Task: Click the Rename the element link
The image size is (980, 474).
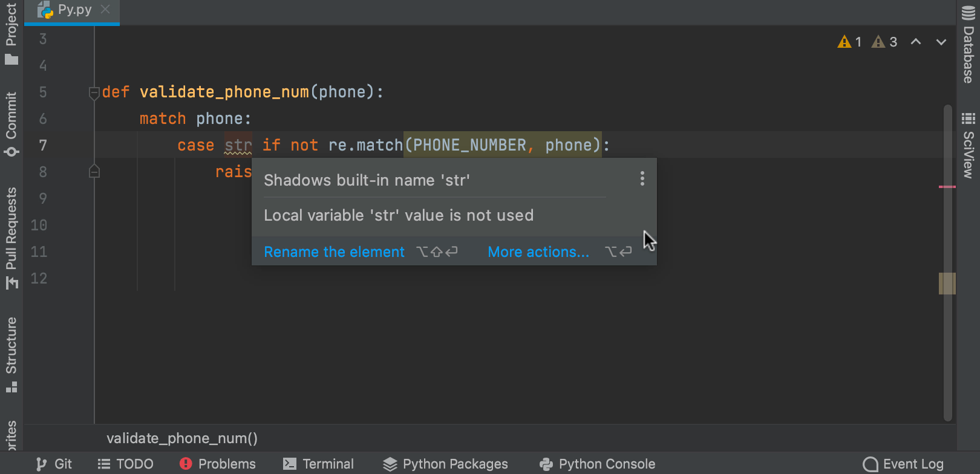Action: click(x=334, y=252)
